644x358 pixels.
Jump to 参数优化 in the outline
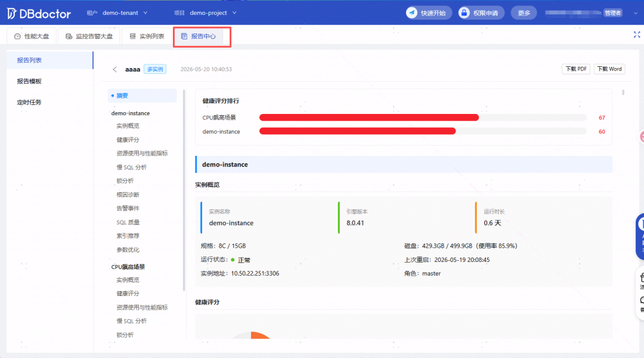[128, 250]
